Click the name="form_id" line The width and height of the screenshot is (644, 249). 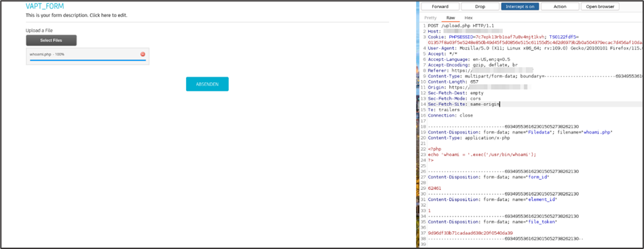pos(489,178)
